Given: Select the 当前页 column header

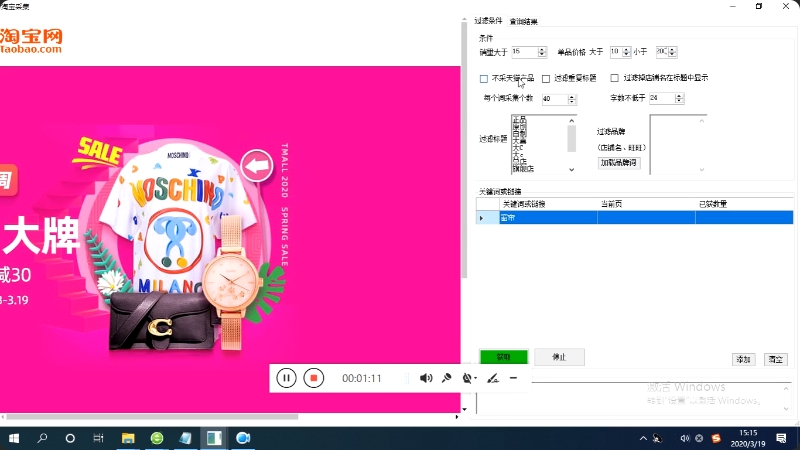Looking at the screenshot, I should coord(646,204).
